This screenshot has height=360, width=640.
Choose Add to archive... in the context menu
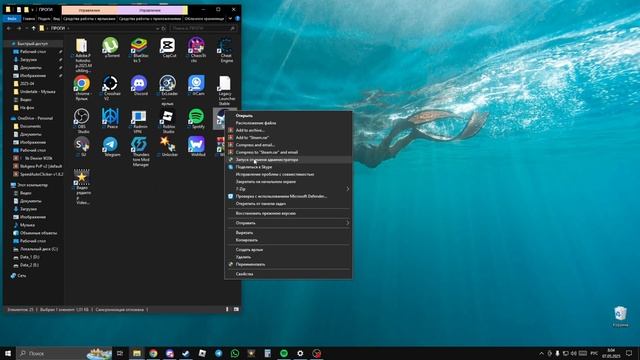288,130
